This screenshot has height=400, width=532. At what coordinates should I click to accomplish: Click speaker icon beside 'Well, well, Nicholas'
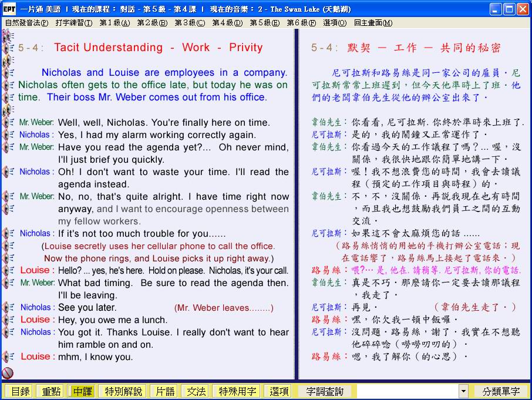(x=8, y=123)
